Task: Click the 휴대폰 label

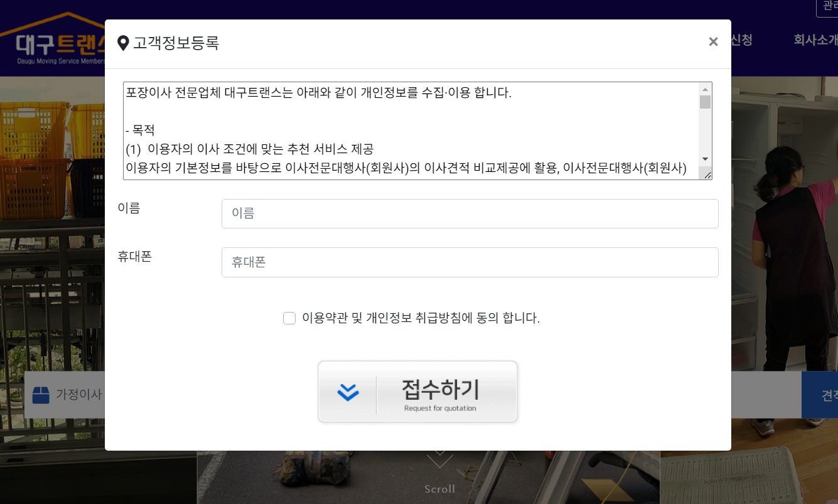Action: point(134,256)
